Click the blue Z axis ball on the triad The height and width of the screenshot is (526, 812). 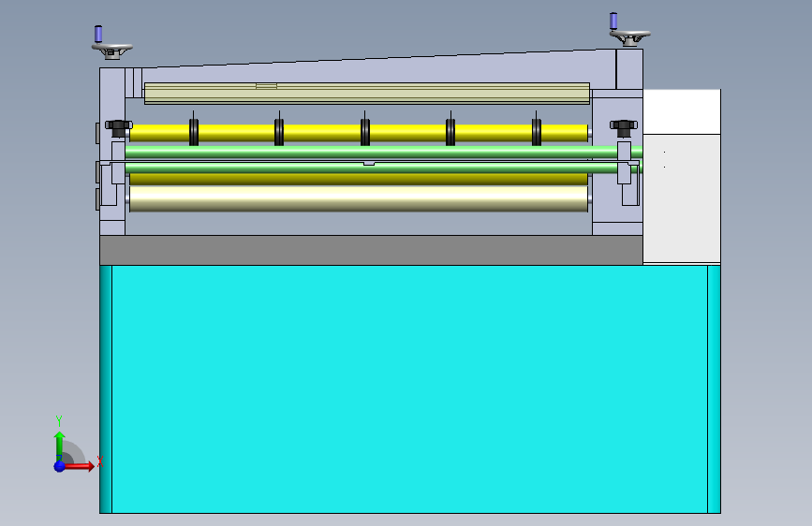tap(60, 466)
